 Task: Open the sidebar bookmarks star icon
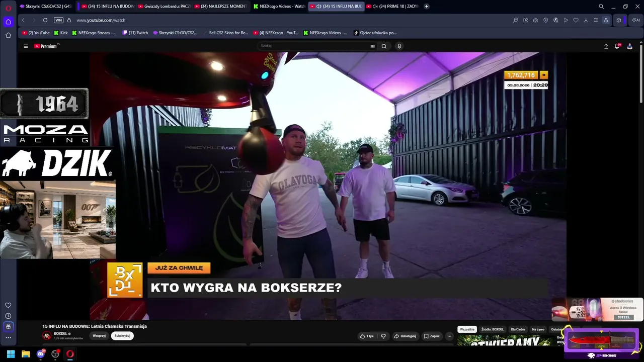8,35
